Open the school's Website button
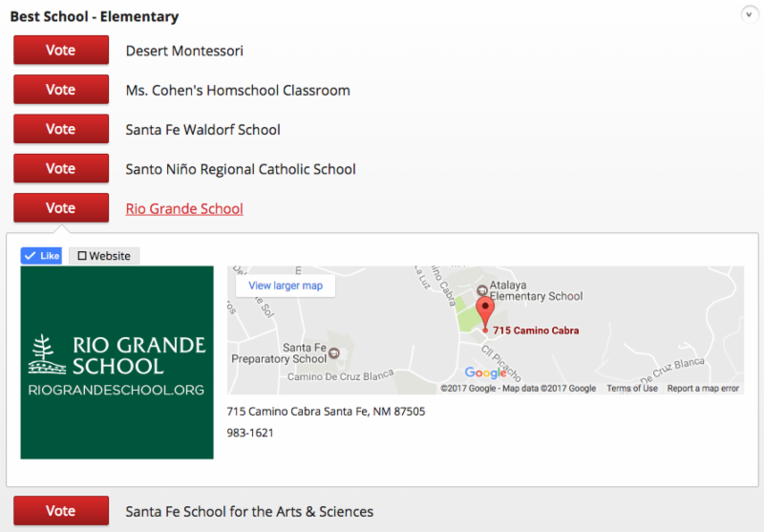 tap(104, 256)
